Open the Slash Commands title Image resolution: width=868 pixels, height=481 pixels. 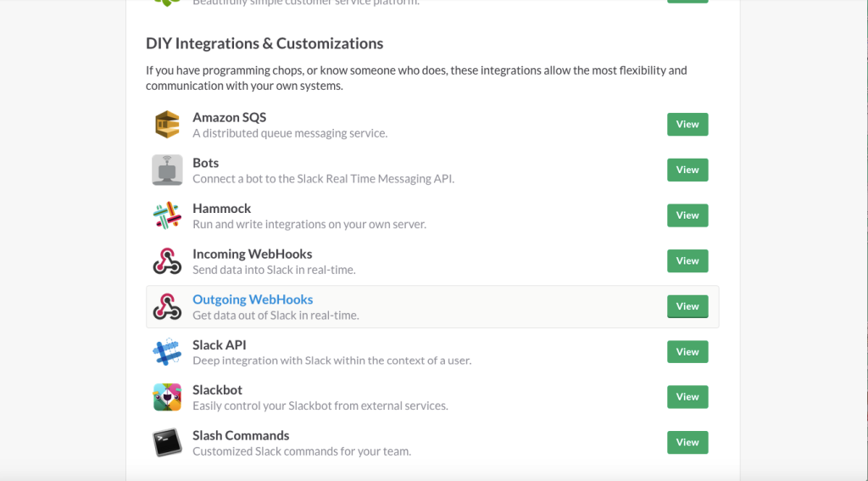241,435
